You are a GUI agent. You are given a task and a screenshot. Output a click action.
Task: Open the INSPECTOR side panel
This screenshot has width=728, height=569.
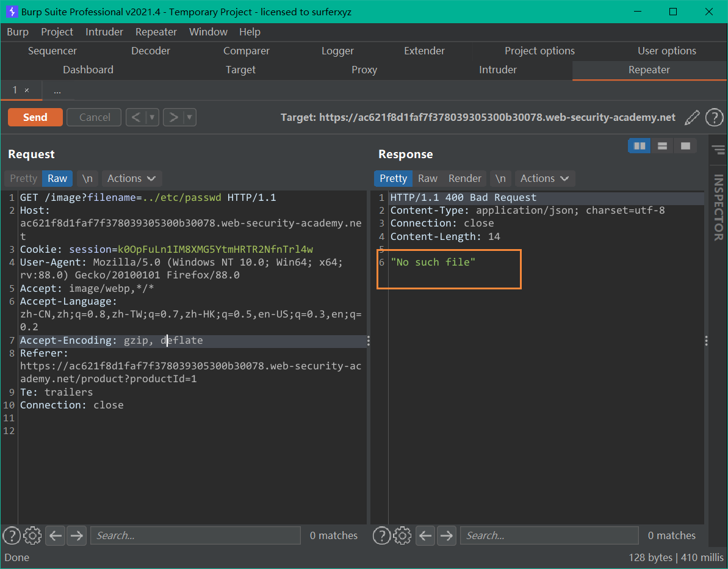(718, 207)
